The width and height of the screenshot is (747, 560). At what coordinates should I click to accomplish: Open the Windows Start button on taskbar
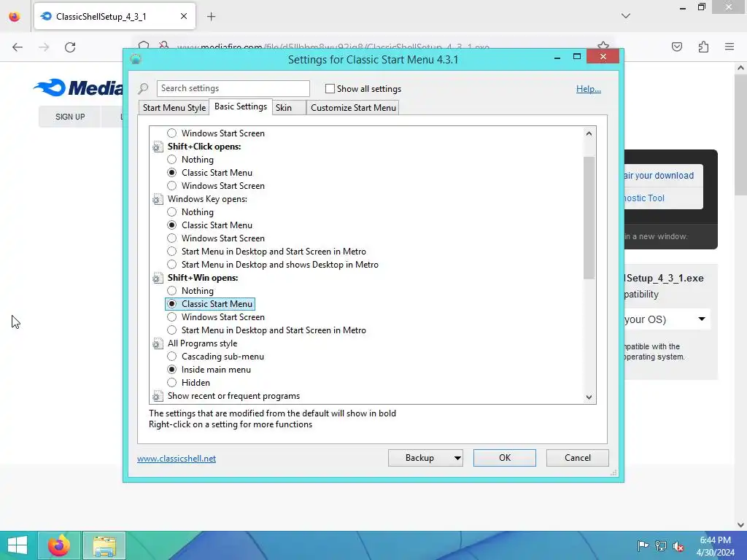click(18, 545)
